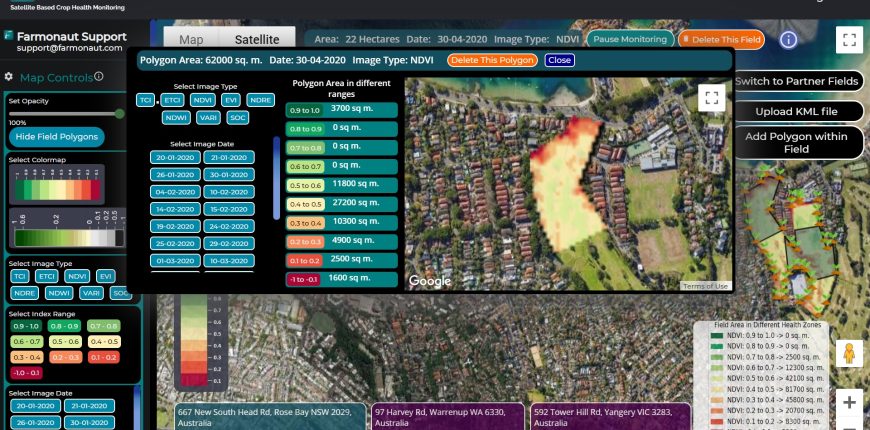870x430 pixels.
Task: Pick sidebar date 21-01-2020
Action: pyautogui.click(x=89, y=406)
